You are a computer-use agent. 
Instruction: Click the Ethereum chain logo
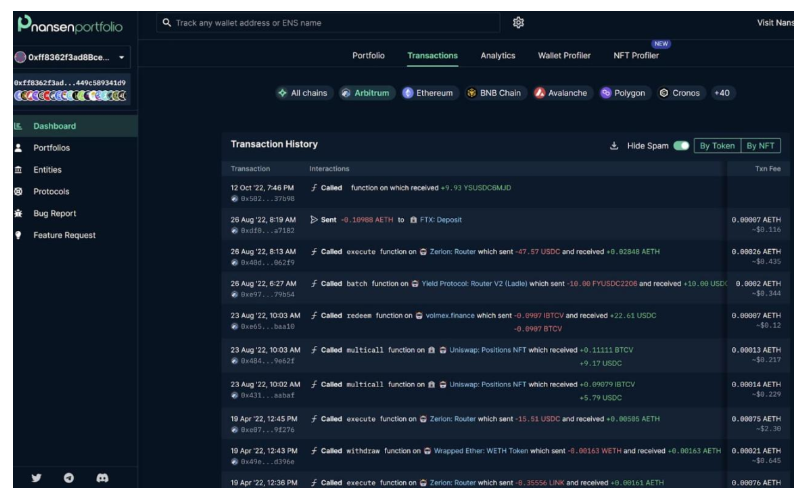point(408,93)
